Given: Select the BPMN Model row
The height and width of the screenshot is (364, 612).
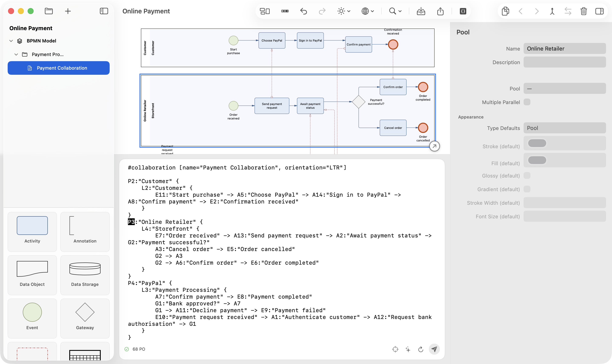Looking at the screenshot, I should pos(59,41).
